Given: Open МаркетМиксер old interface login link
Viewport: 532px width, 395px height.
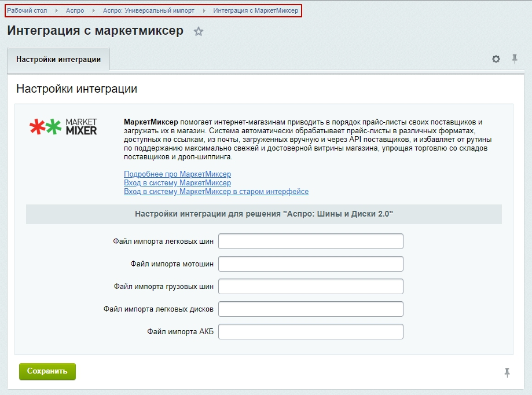Looking at the screenshot, I should pyautogui.click(x=216, y=192).
